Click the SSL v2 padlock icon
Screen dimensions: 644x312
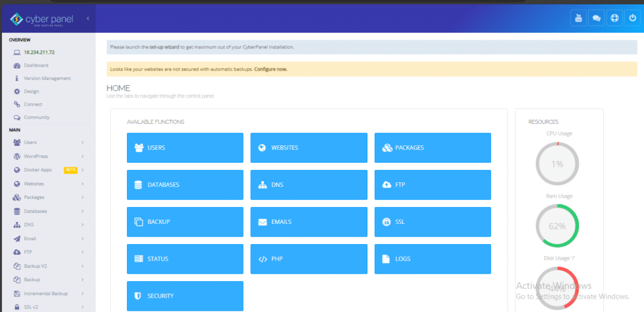[x=17, y=307]
